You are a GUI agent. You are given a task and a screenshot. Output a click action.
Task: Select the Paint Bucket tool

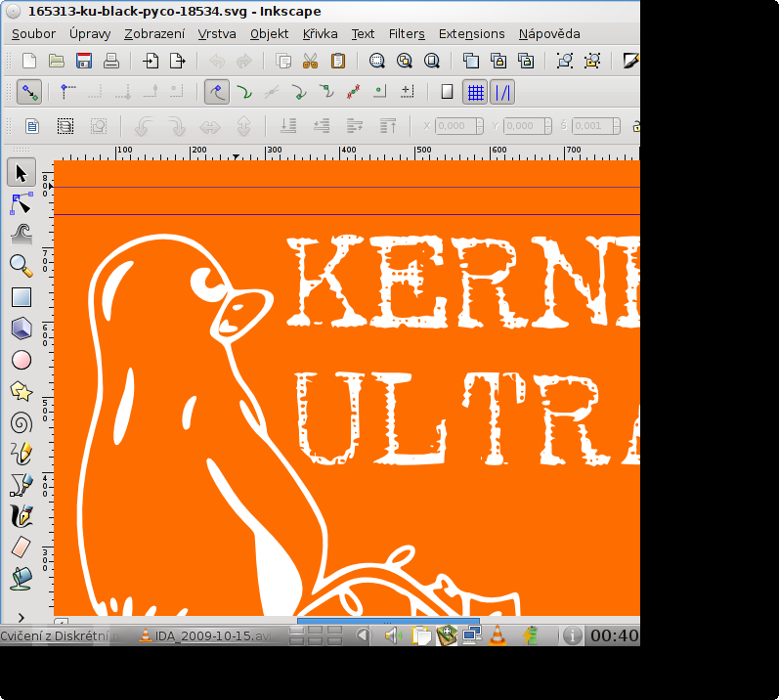pyautogui.click(x=21, y=579)
